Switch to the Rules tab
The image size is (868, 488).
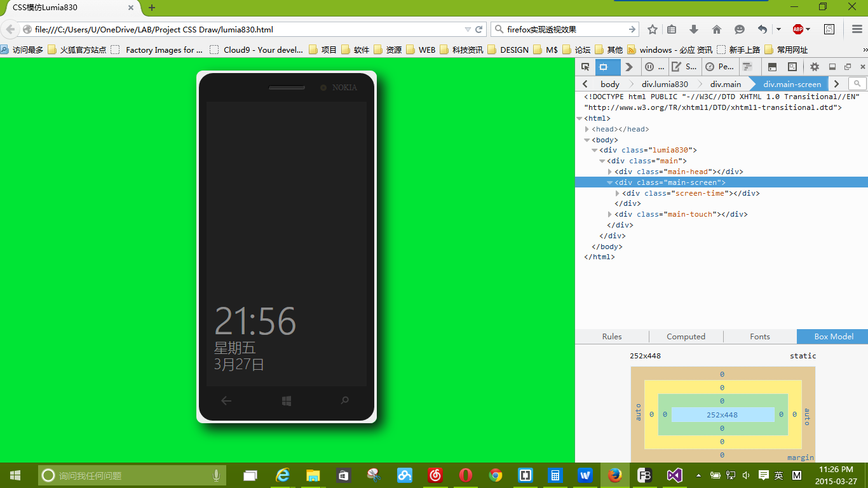pos(612,337)
